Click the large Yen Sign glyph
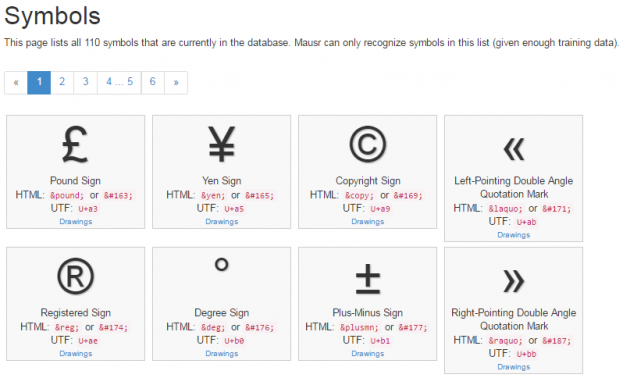Screen dimensions: 630x378 tap(221, 144)
